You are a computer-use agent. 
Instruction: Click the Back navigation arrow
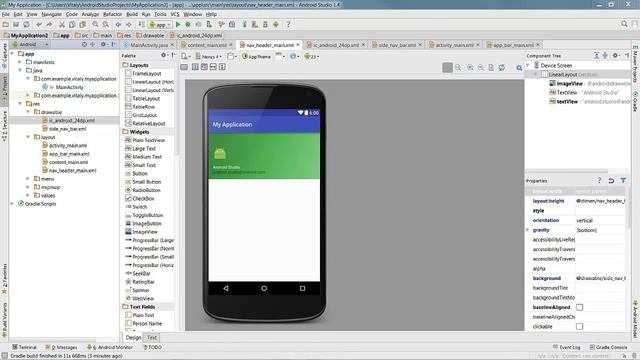point(118,25)
